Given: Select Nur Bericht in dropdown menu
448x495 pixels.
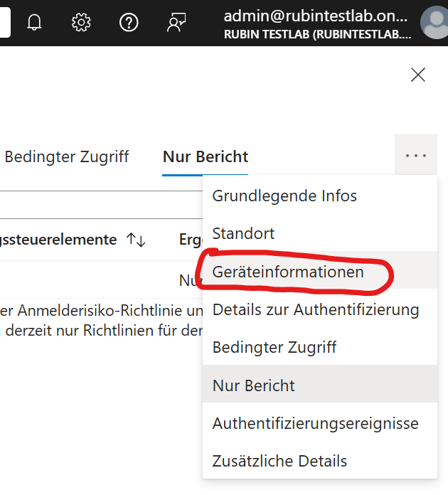Looking at the screenshot, I should point(253,385).
